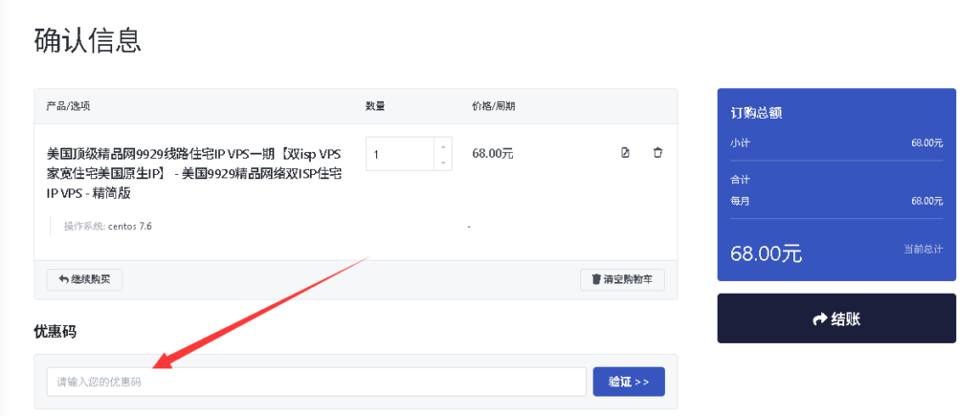Click the 当前总计 label in summary
The height and width of the screenshot is (416, 980).
923,249
